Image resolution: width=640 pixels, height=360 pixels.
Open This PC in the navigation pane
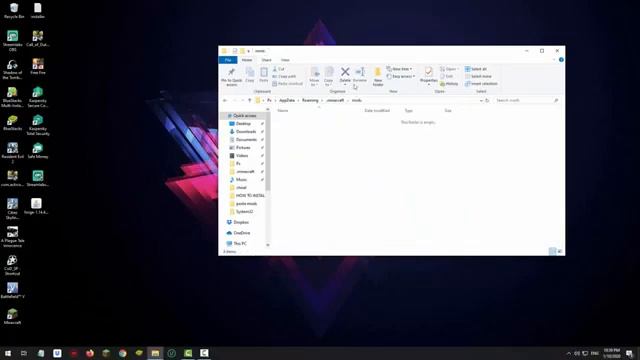240,244
